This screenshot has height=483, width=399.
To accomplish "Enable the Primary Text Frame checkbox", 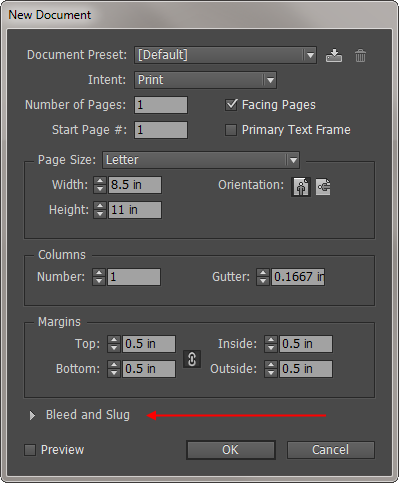I will [x=231, y=130].
